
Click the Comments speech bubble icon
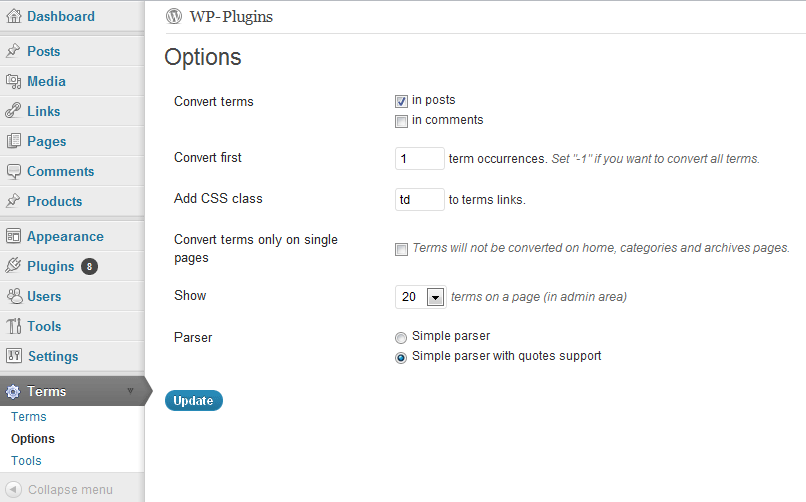[13, 171]
